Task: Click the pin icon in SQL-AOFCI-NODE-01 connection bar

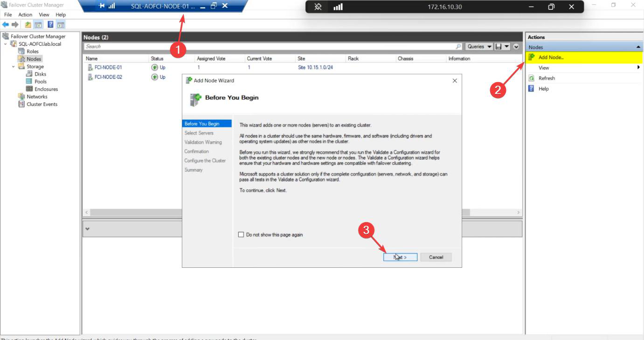Action: pyautogui.click(x=102, y=6)
